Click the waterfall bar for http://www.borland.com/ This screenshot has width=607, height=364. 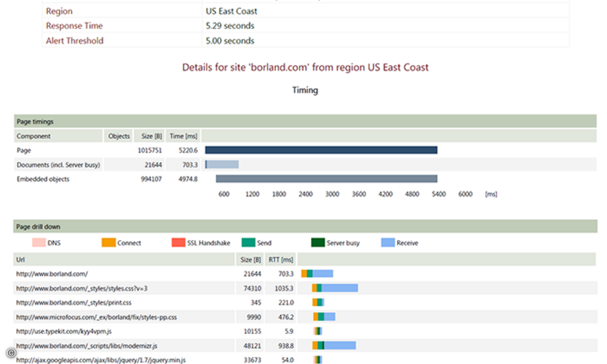click(x=317, y=274)
